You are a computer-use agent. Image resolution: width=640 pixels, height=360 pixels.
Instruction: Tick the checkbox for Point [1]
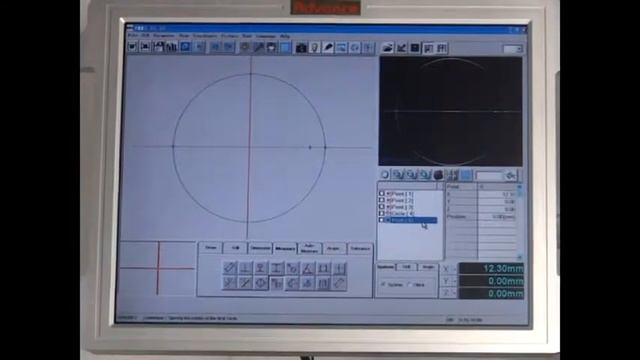382,194
